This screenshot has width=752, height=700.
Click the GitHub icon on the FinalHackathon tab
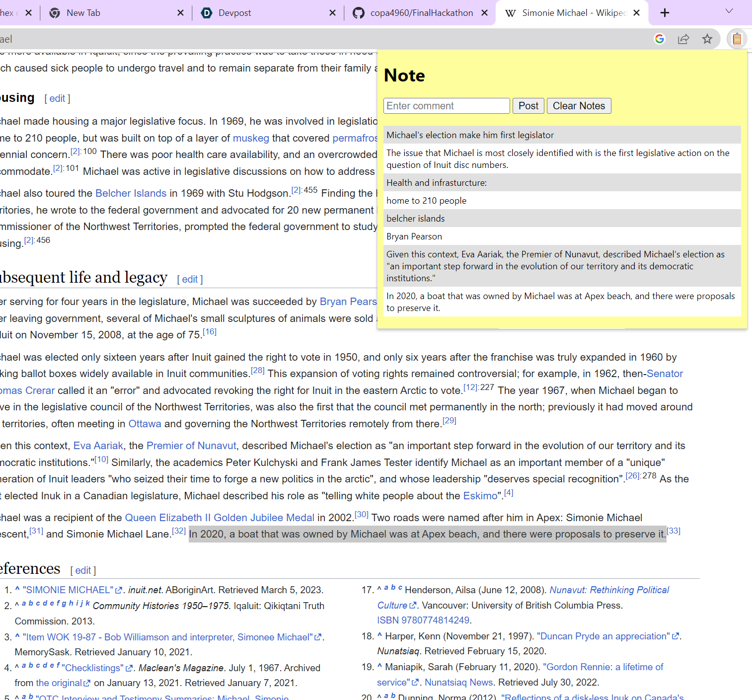(359, 13)
